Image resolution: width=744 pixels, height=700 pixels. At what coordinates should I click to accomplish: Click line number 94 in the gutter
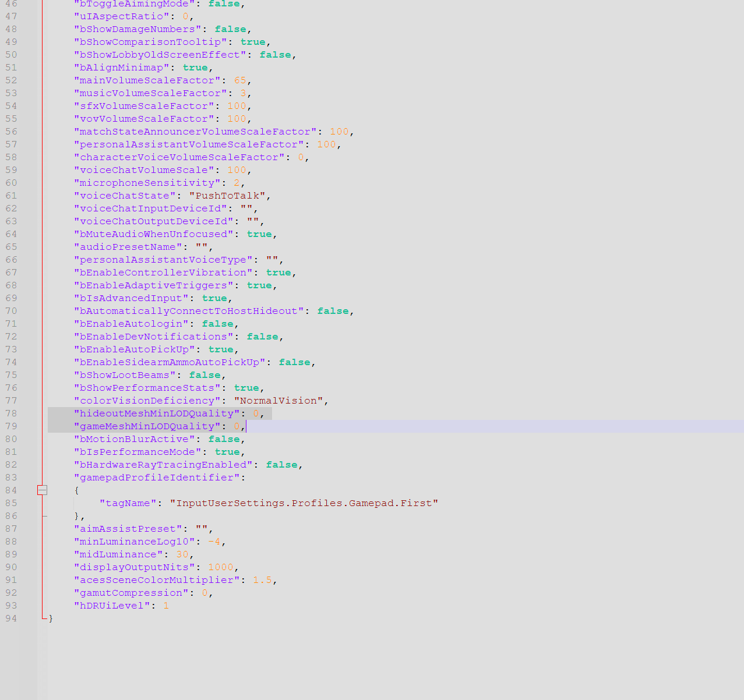11,618
